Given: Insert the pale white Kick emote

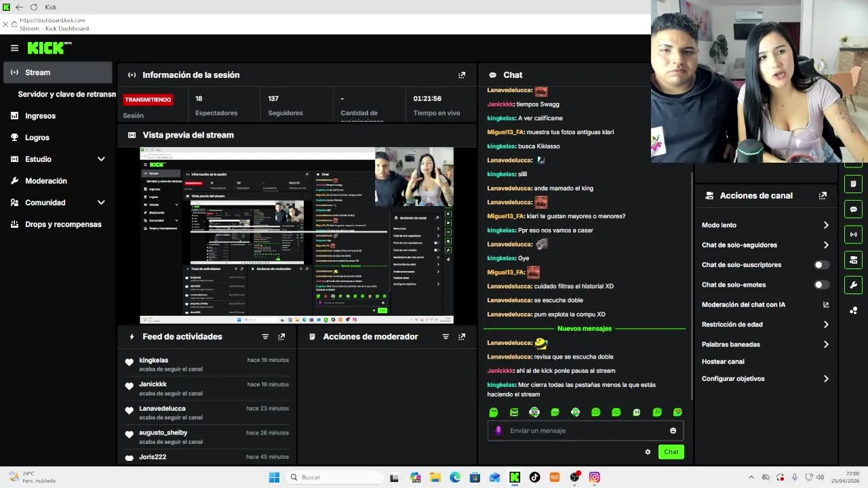Looking at the screenshot, I should tap(637, 412).
